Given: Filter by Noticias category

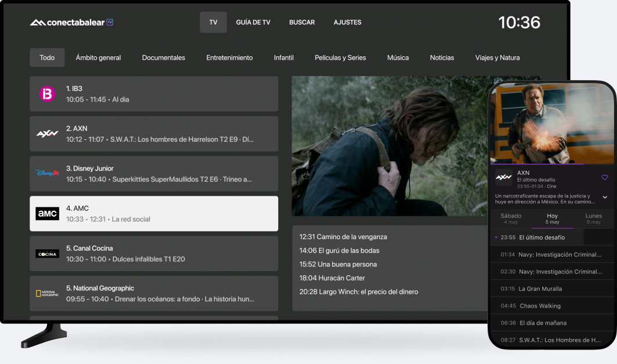Looking at the screenshot, I should [442, 57].
